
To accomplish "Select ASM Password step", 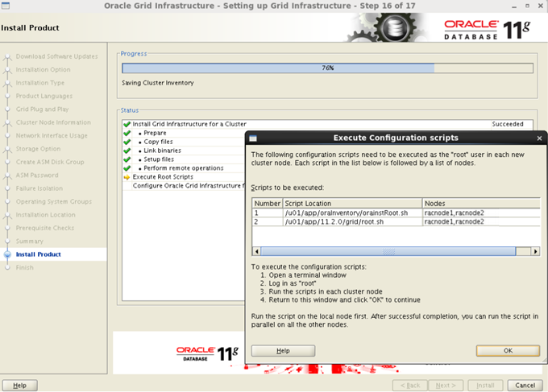I will point(37,175).
